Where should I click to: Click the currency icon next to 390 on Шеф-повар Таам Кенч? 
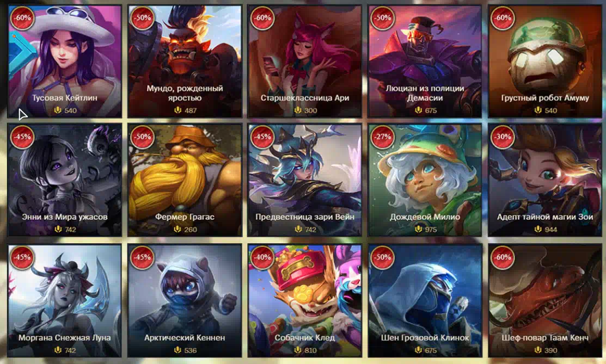click(x=538, y=350)
